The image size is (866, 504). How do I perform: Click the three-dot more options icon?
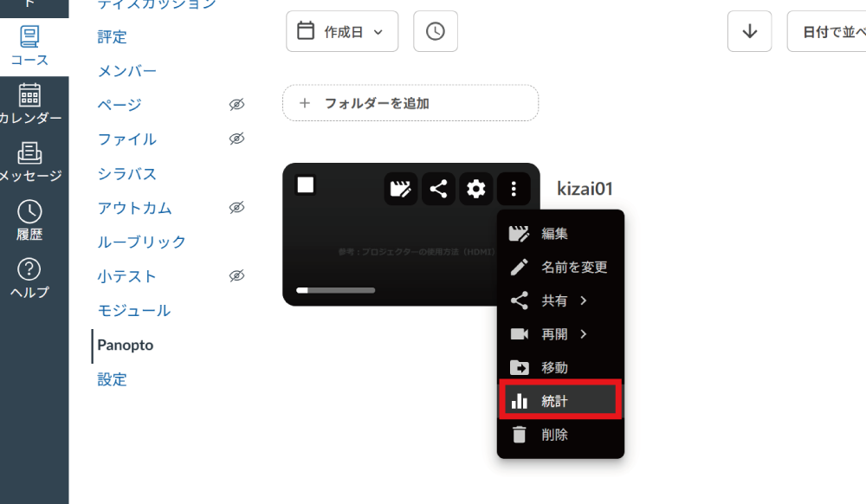tap(514, 189)
